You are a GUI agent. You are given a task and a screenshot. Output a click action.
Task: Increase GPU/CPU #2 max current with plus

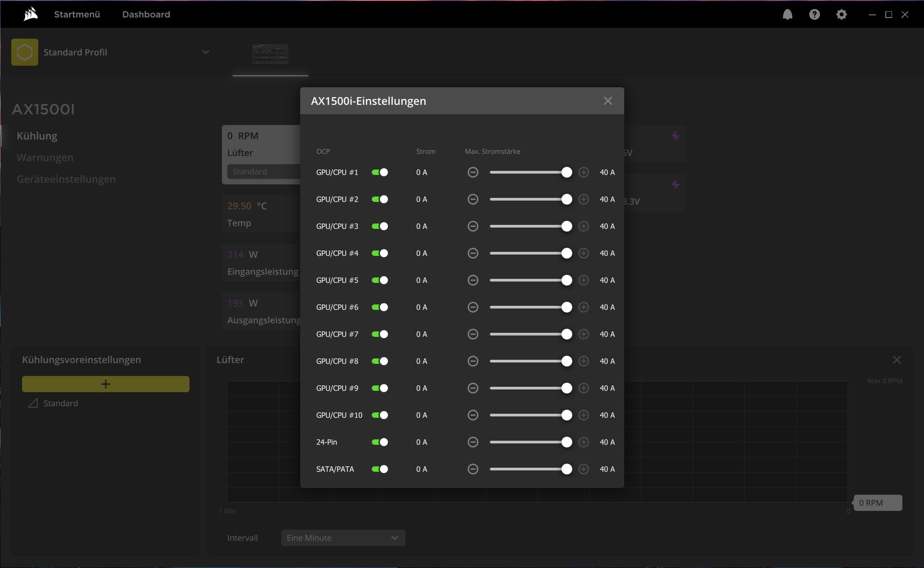583,199
